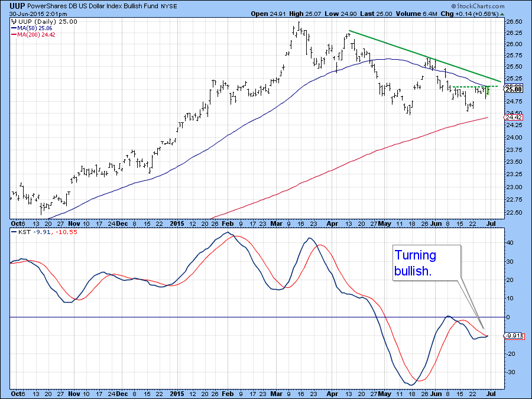Image resolution: width=532 pixels, height=399 pixels.
Task: Click the Dec date label under the price panel
Action: tap(122, 223)
